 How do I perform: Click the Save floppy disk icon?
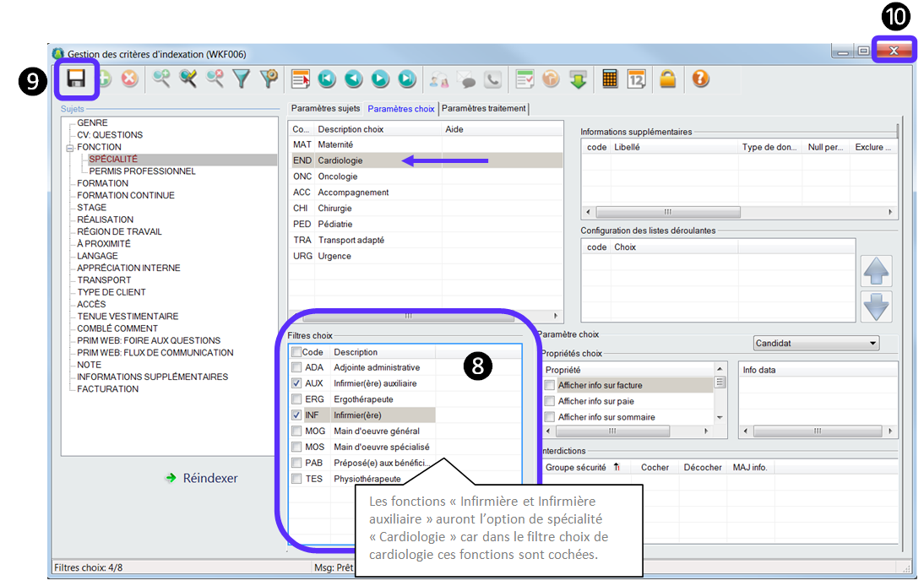pos(77,79)
